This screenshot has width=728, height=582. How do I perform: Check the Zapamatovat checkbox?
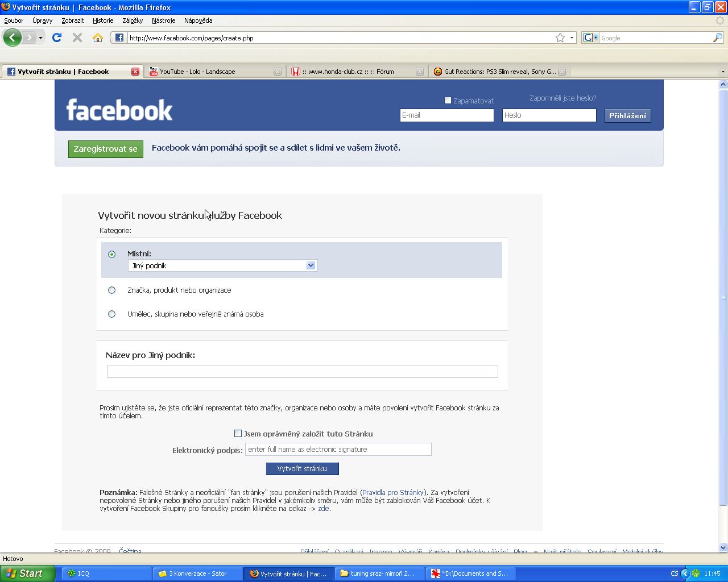[x=448, y=101]
